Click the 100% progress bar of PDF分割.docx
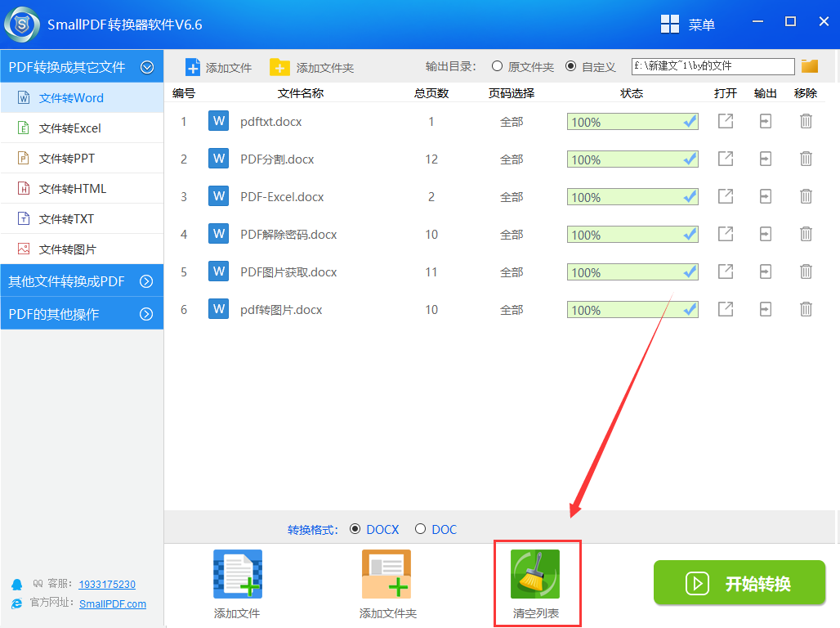 click(x=632, y=159)
